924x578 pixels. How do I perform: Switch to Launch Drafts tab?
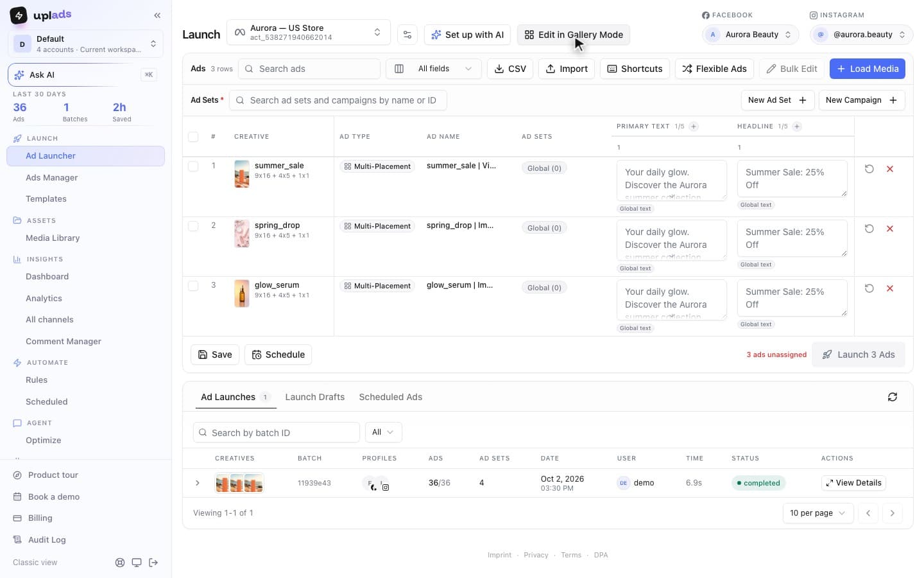pos(315,397)
